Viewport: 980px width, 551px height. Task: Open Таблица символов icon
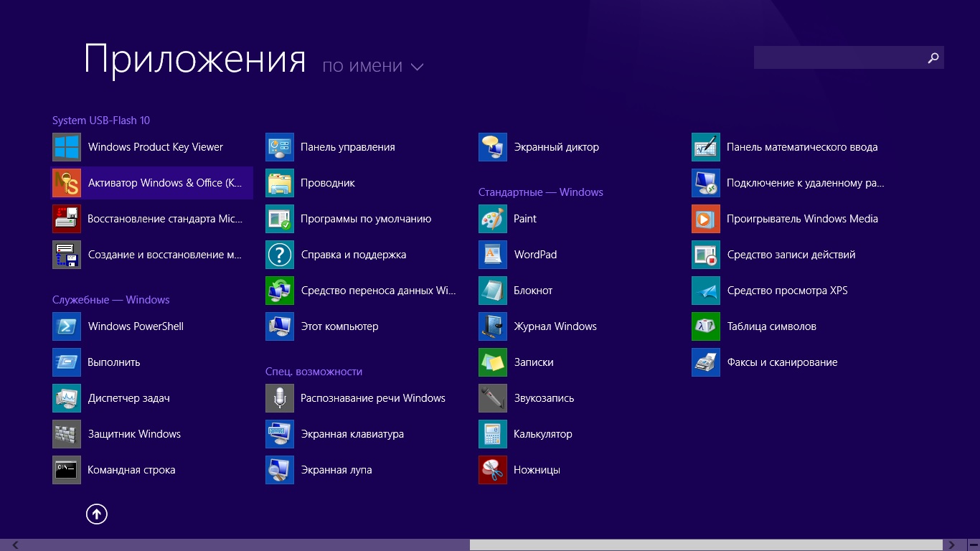point(706,326)
